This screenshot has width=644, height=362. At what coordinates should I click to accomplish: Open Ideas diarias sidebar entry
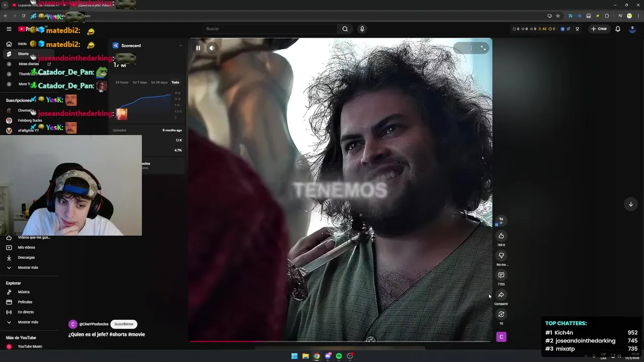[29, 64]
